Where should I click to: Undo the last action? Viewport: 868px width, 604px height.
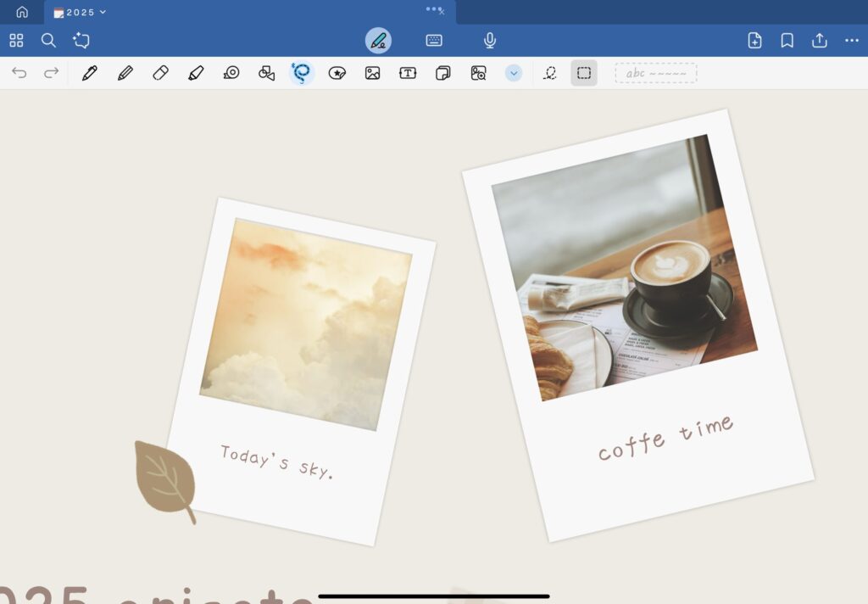pos(19,73)
